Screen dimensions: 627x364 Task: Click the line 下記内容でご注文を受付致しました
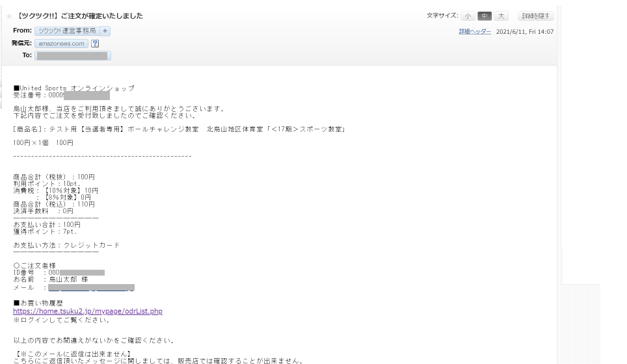point(105,116)
